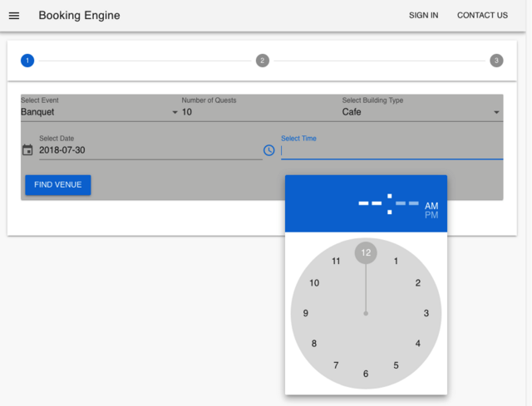Open the Select Building Type dropdown
Image resolution: width=532 pixels, height=406 pixels.
[421, 112]
